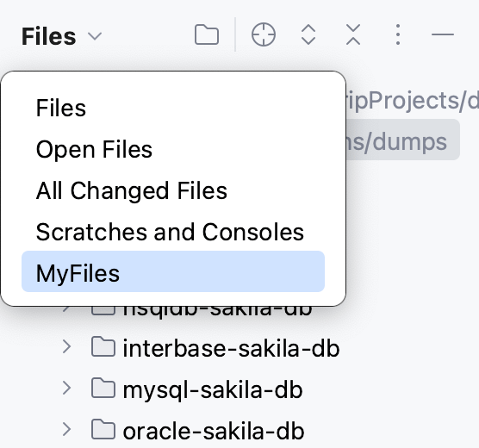This screenshot has width=479, height=448.
Task: Select the highlighted MyFiles scope
Action: [x=173, y=271]
